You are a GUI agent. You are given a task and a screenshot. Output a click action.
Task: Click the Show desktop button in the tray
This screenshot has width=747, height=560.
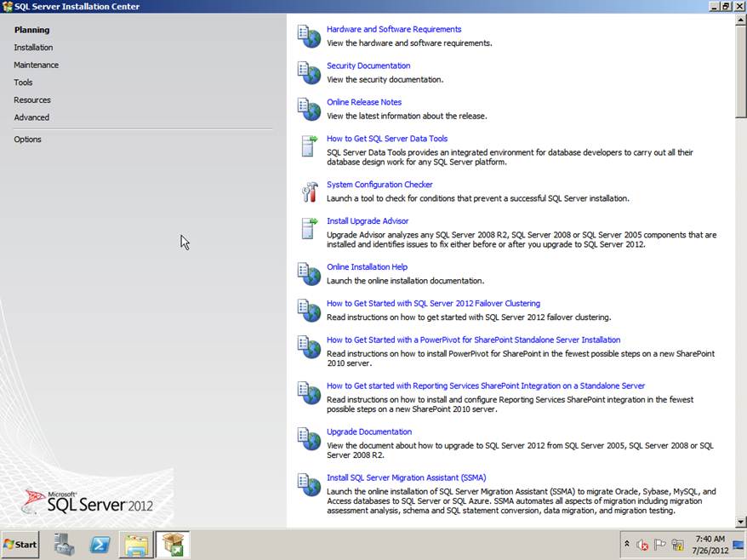[x=738, y=545]
